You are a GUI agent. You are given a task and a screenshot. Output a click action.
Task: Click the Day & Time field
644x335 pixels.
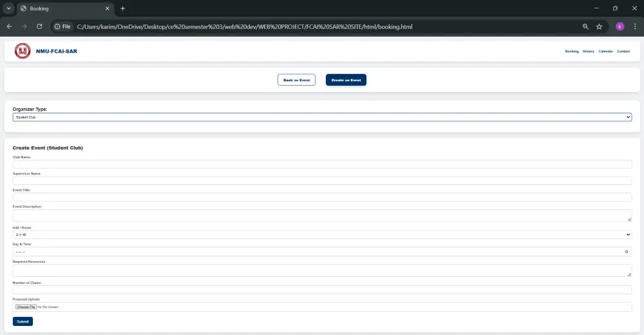tap(322, 251)
